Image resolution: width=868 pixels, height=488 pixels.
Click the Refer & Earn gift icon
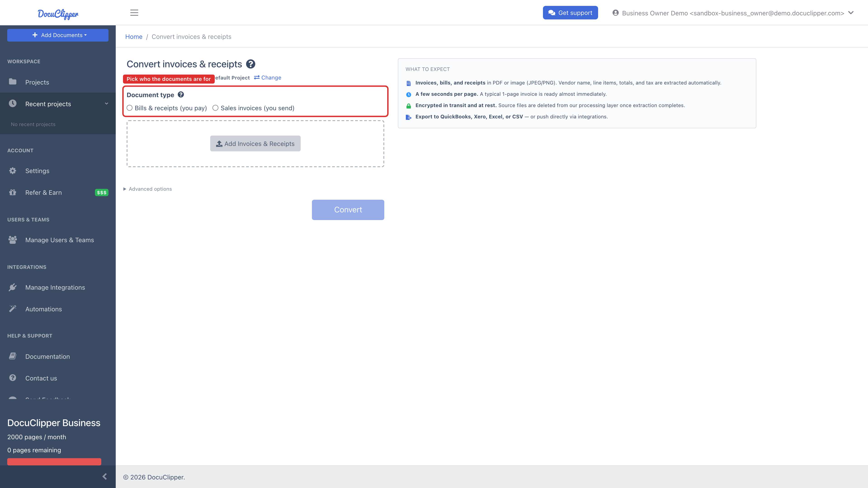click(x=13, y=192)
